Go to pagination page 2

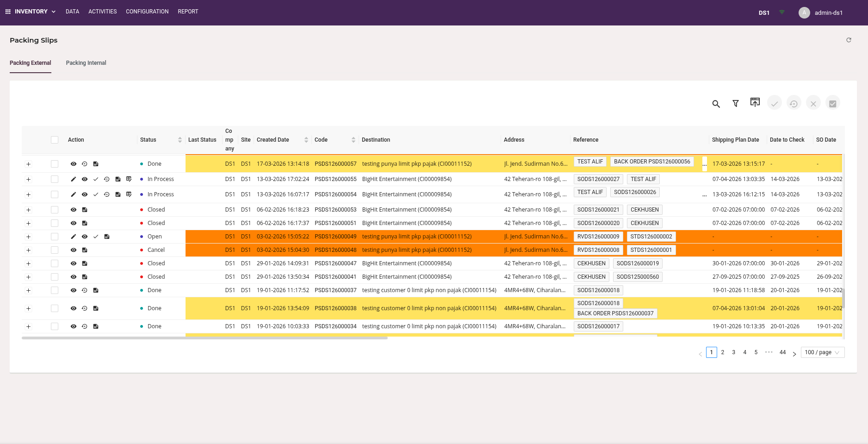tap(723, 352)
